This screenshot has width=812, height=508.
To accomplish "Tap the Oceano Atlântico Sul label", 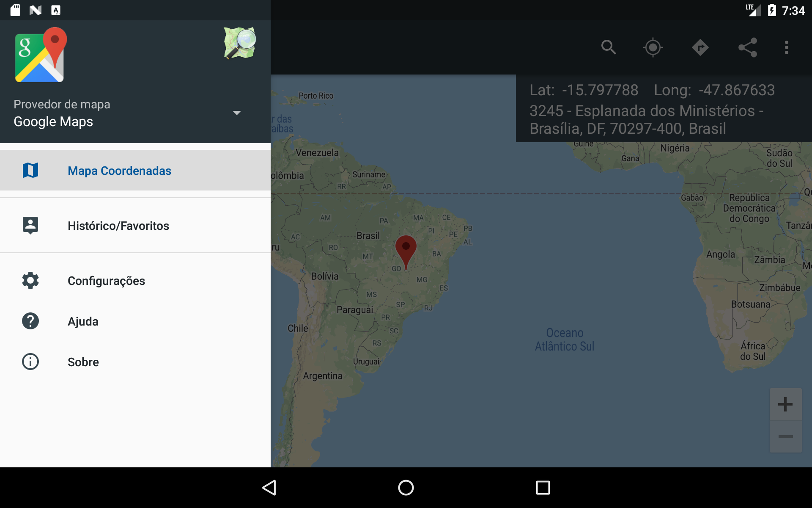I will (x=565, y=340).
